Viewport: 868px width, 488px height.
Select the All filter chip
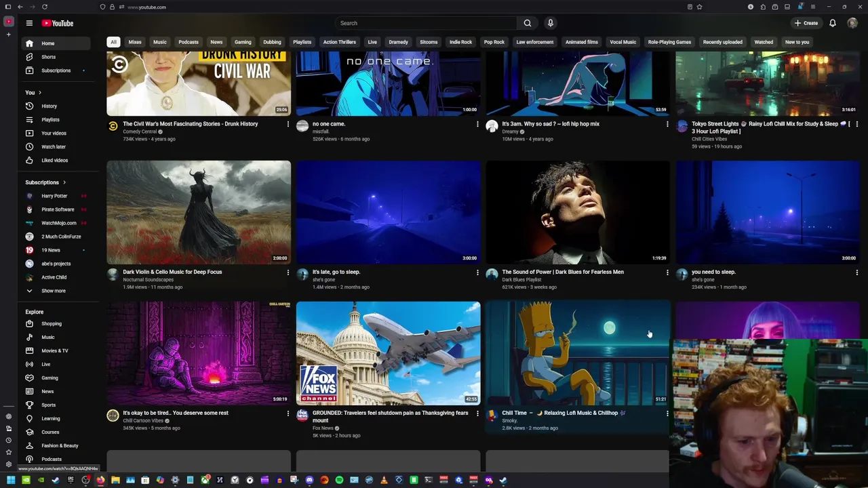pyautogui.click(x=113, y=42)
